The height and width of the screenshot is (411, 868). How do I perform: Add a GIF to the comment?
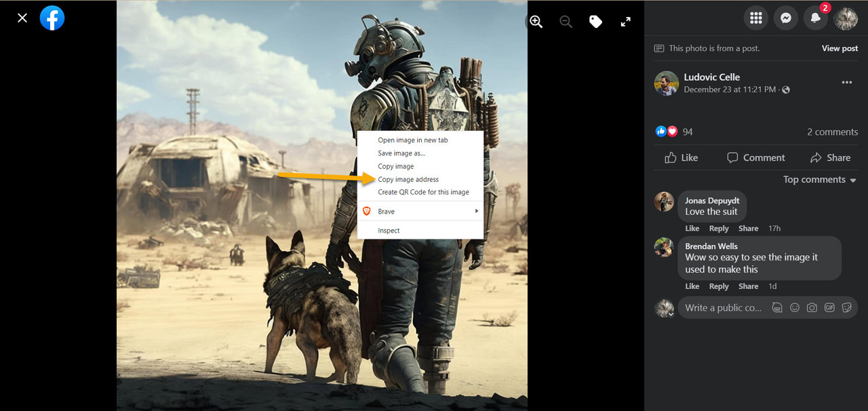point(829,308)
